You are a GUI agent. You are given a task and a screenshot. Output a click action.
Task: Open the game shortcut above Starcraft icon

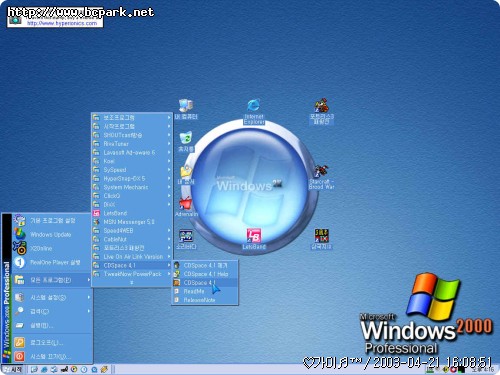pos(321,112)
